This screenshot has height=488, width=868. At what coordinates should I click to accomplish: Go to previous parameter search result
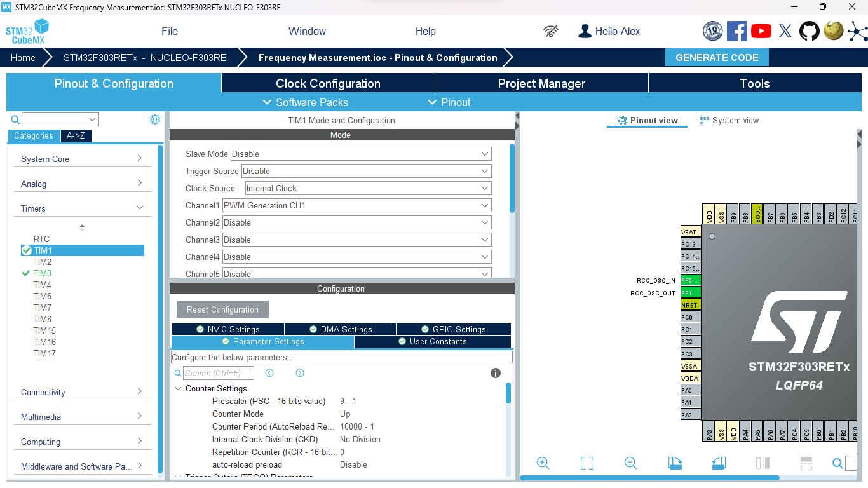click(269, 373)
